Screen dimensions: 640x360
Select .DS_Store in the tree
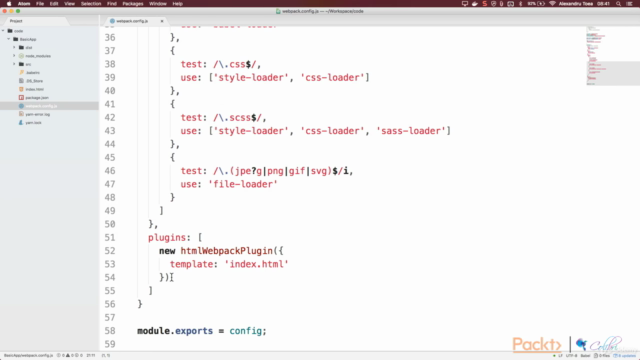(34, 81)
